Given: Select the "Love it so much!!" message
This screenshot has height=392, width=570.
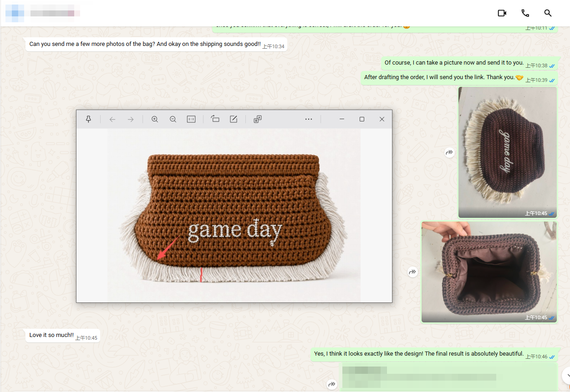Looking at the screenshot, I should click(x=63, y=336).
